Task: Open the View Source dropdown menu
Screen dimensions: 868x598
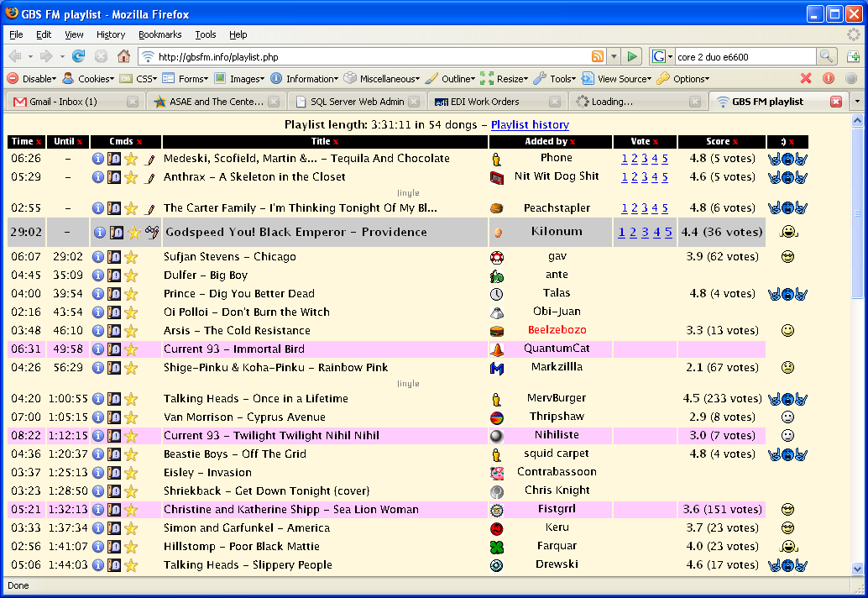Action: pos(618,79)
